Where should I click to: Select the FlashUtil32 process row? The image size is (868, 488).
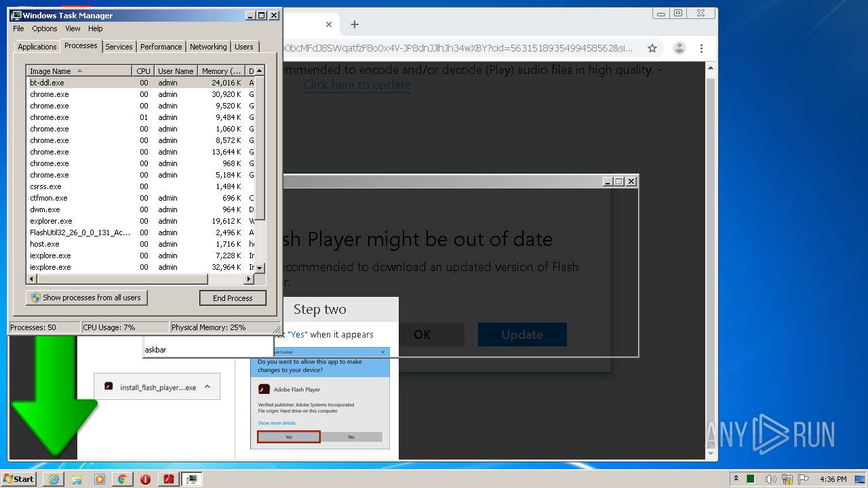click(x=140, y=232)
